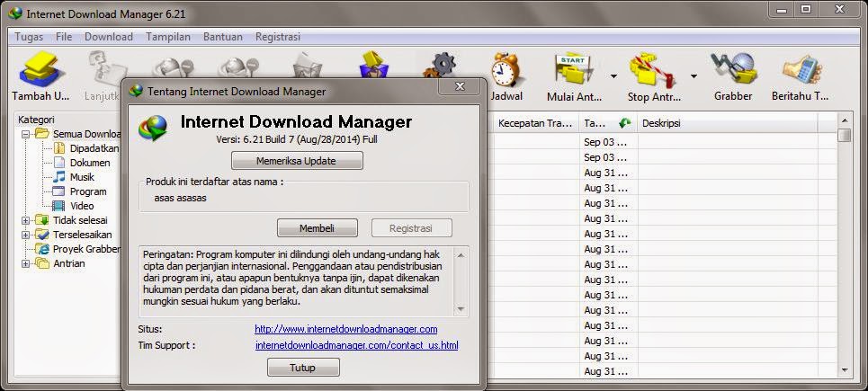Open the Mulai Antrian dropdown arrow

613,76
